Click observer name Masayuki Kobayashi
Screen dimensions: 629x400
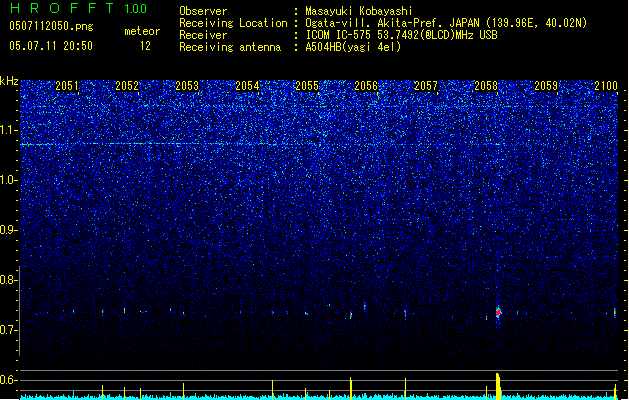359,11
